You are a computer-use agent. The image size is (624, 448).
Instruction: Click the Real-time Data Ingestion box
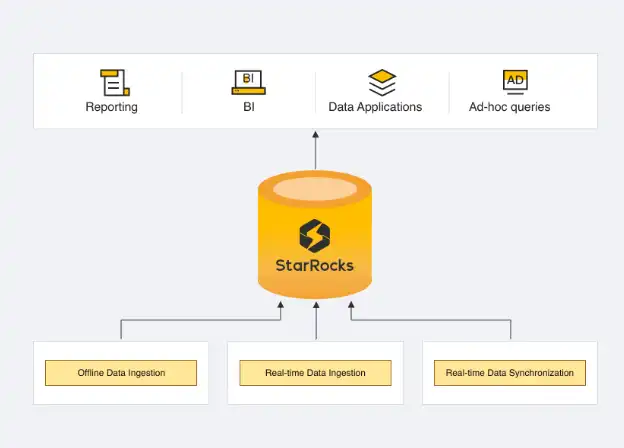pyautogui.click(x=315, y=373)
